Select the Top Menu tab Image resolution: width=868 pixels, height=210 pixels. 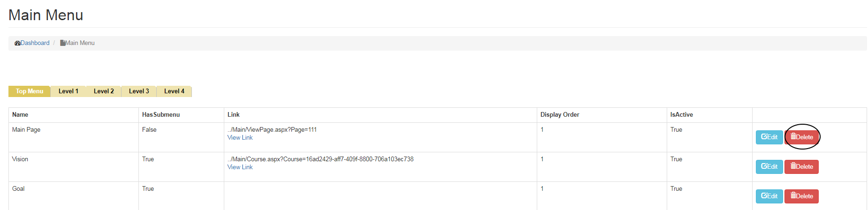[x=30, y=91]
